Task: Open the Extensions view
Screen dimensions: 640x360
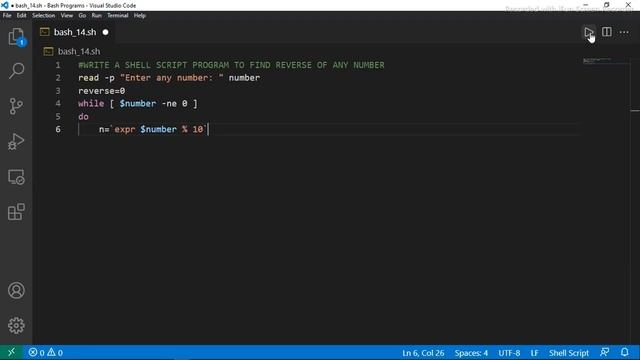Action: (16, 212)
